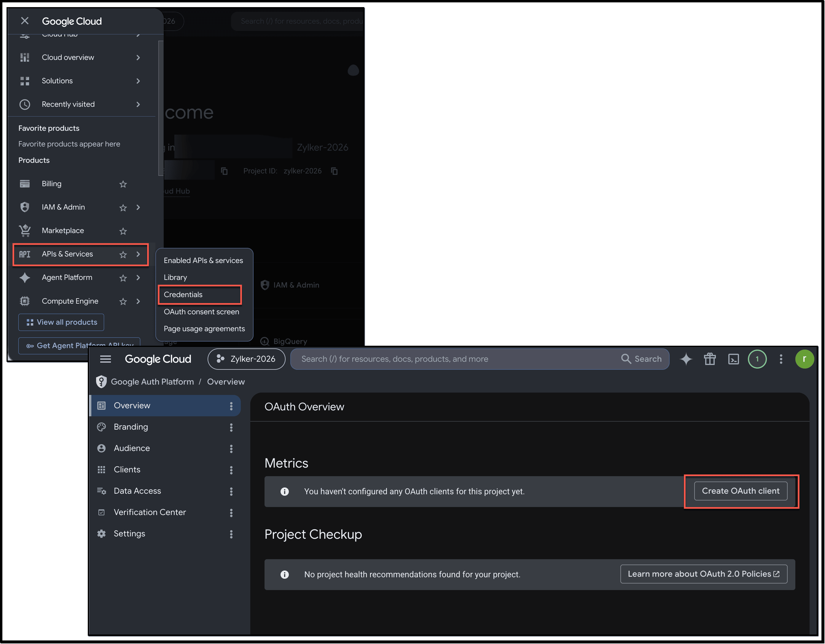Expand the APIs & Services submenu chevron
The width and height of the screenshot is (825, 644).
(x=138, y=254)
